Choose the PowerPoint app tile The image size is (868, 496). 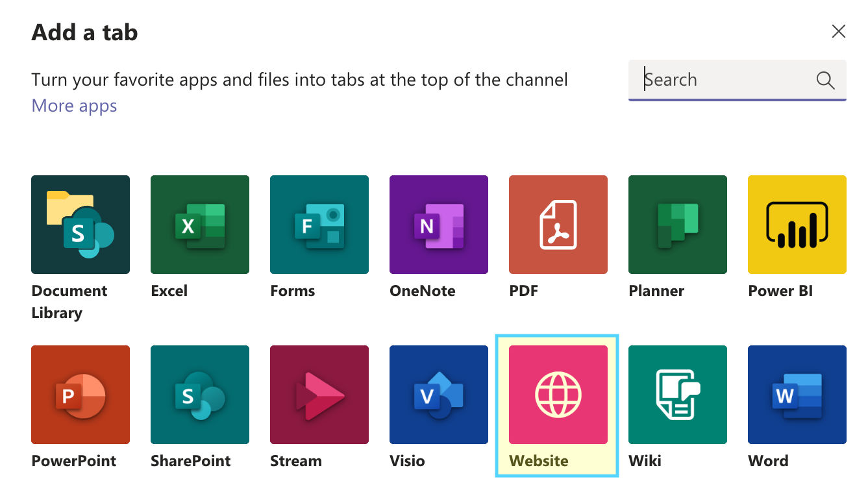click(x=81, y=395)
